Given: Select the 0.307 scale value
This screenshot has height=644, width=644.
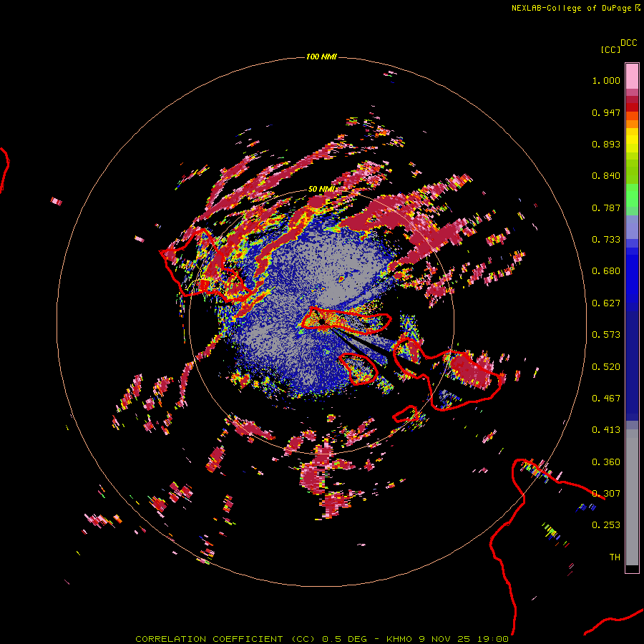Looking at the screenshot, I should (x=606, y=494).
